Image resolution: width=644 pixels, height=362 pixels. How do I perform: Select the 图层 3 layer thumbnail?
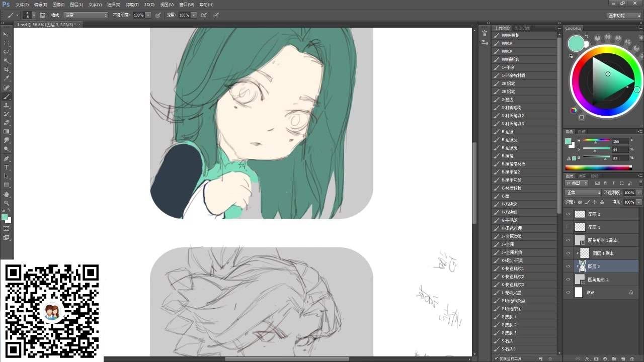coord(581,266)
